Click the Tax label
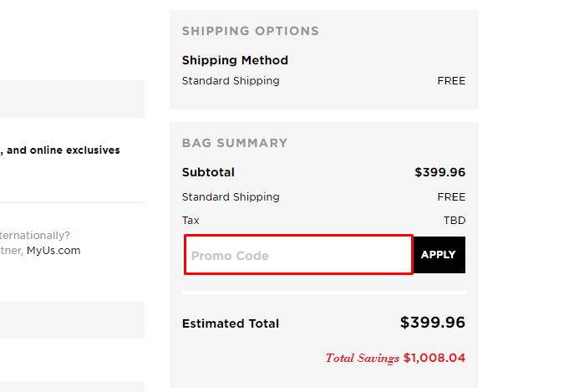The width and height of the screenshot is (584, 392). click(190, 221)
